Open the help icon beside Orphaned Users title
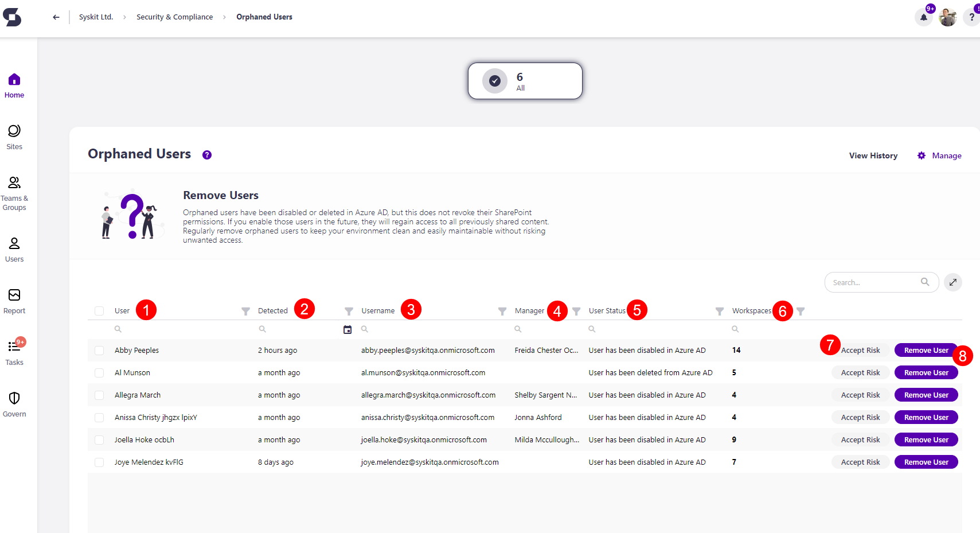The image size is (980, 533). coord(207,155)
